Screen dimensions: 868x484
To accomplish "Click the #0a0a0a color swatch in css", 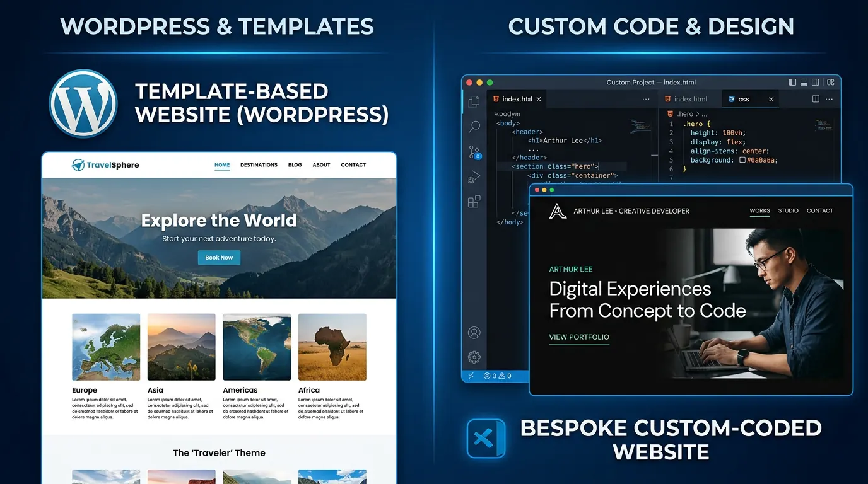I will [743, 160].
